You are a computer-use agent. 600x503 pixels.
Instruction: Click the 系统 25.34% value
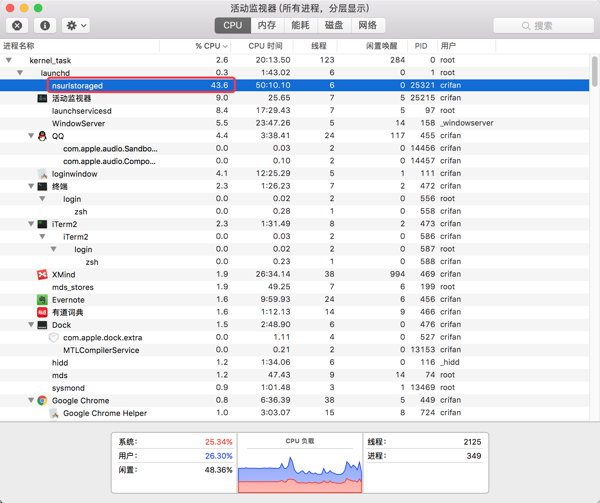point(218,442)
